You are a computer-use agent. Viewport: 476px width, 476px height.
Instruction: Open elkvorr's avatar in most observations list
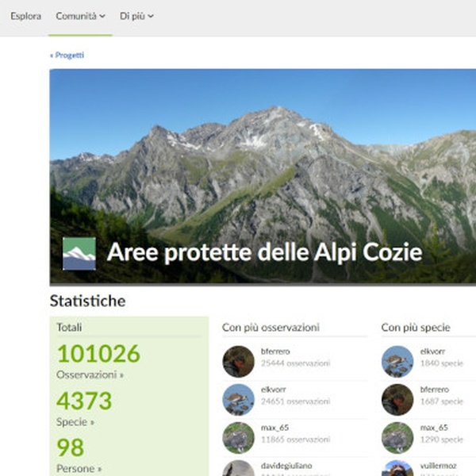pos(238,400)
